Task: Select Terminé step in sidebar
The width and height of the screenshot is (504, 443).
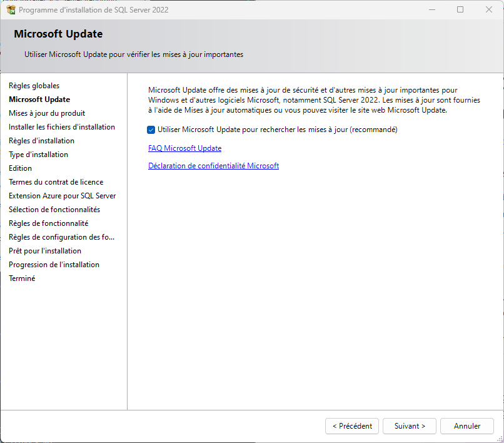Action: pyautogui.click(x=22, y=278)
